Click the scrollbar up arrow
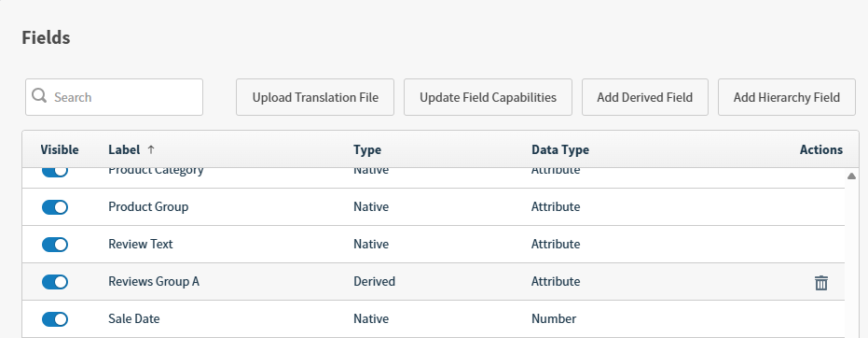Screen dimensions: 868x338 coord(851,176)
